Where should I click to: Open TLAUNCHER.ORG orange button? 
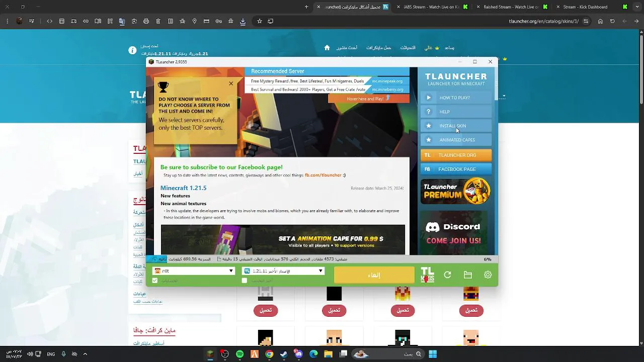(456, 155)
